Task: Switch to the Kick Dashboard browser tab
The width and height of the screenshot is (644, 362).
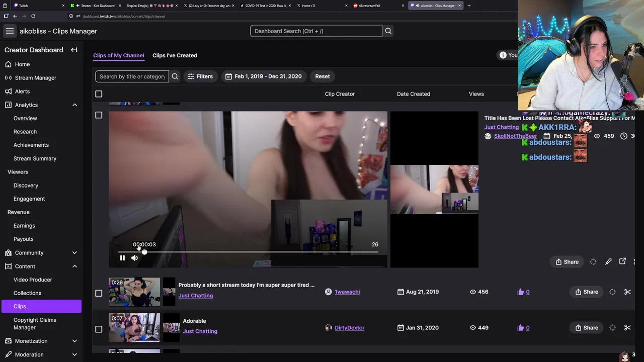Action: (x=95, y=6)
